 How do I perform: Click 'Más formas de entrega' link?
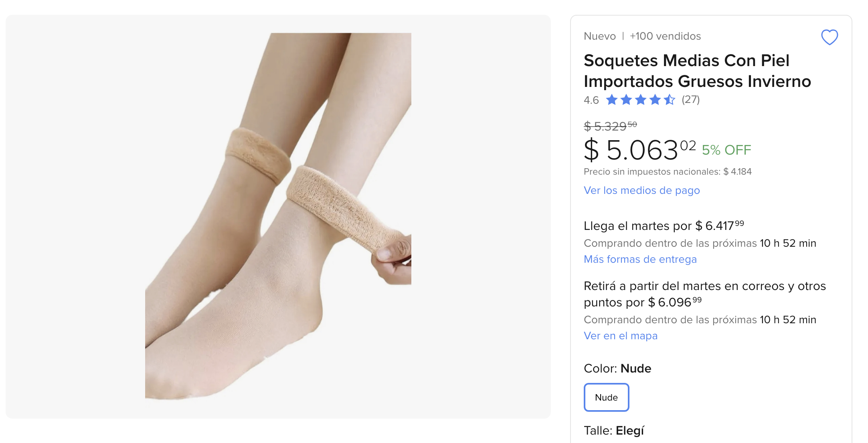point(640,259)
